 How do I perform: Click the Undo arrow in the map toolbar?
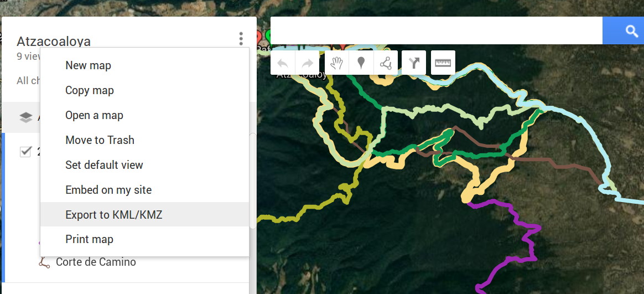(x=283, y=63)
